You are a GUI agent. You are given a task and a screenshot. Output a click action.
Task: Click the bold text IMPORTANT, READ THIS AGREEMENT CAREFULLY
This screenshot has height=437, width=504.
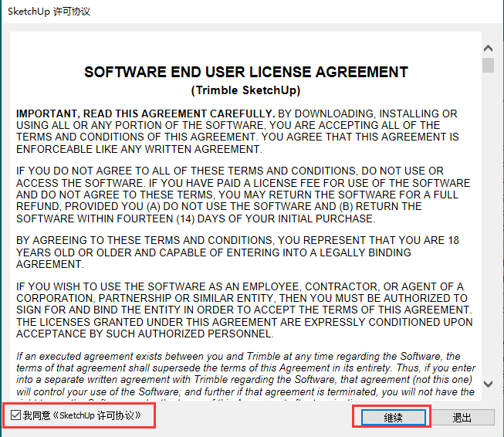145,113
